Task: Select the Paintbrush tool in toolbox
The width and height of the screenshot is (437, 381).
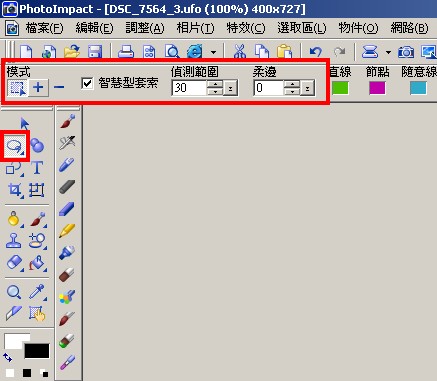Action: (37, 219)
